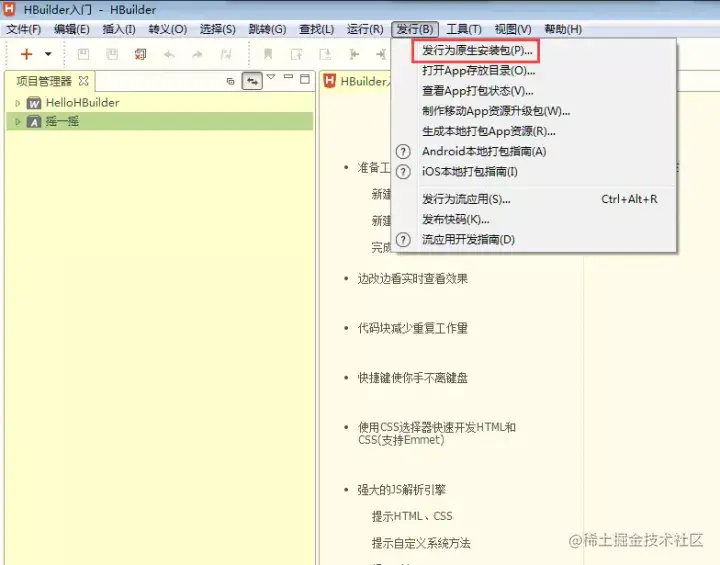This screenshot has height=565, width=720.
Task: Select the 摇一摇 project
Action: point(62,121)
